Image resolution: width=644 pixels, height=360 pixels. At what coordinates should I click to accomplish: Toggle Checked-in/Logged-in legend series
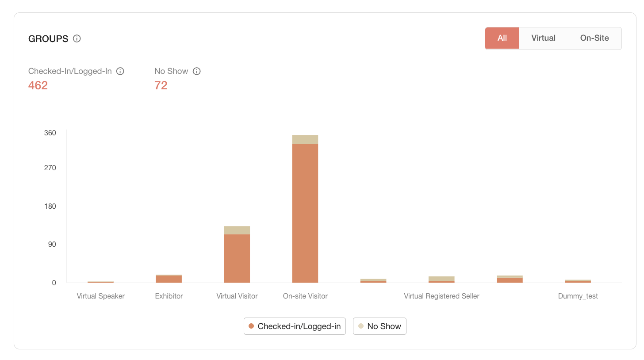295,326
